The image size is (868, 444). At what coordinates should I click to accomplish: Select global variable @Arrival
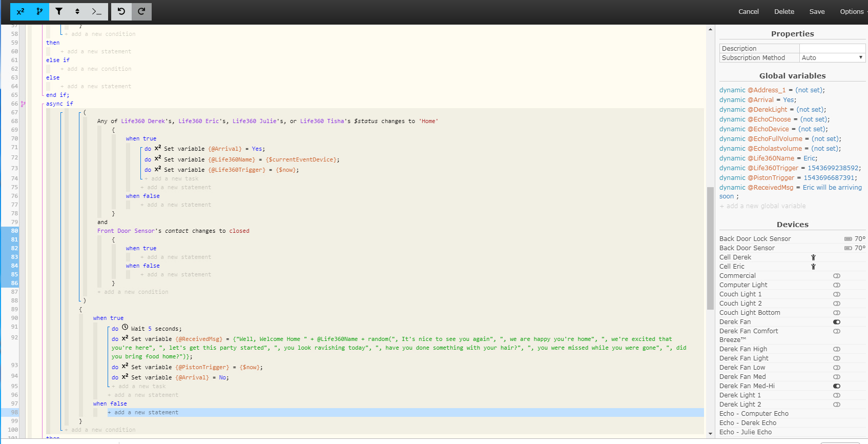pos(758,100)
